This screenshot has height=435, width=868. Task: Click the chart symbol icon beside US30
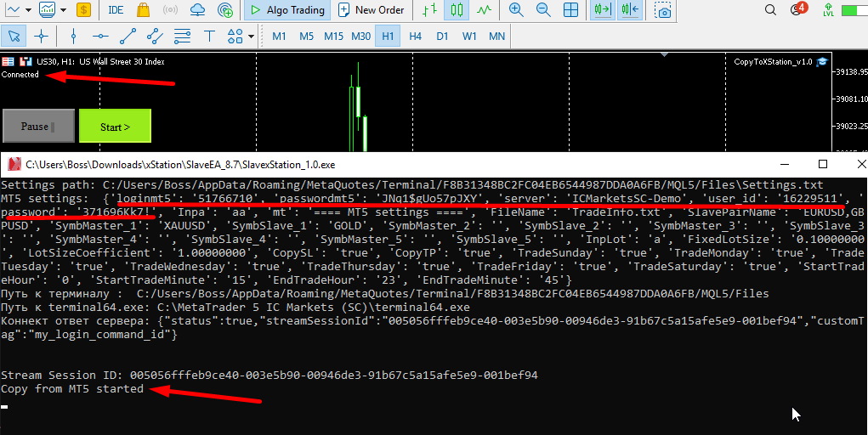pyautogui.click(x=26, y=61)
